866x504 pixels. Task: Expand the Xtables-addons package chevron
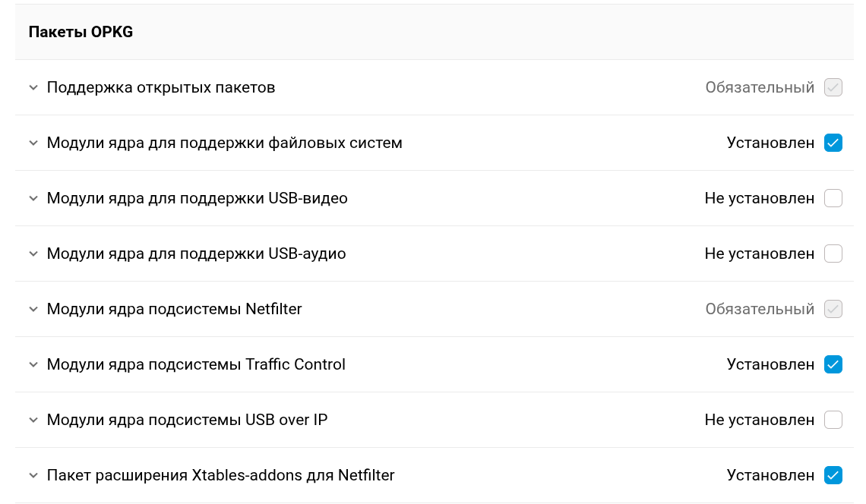tap(33, 476)
